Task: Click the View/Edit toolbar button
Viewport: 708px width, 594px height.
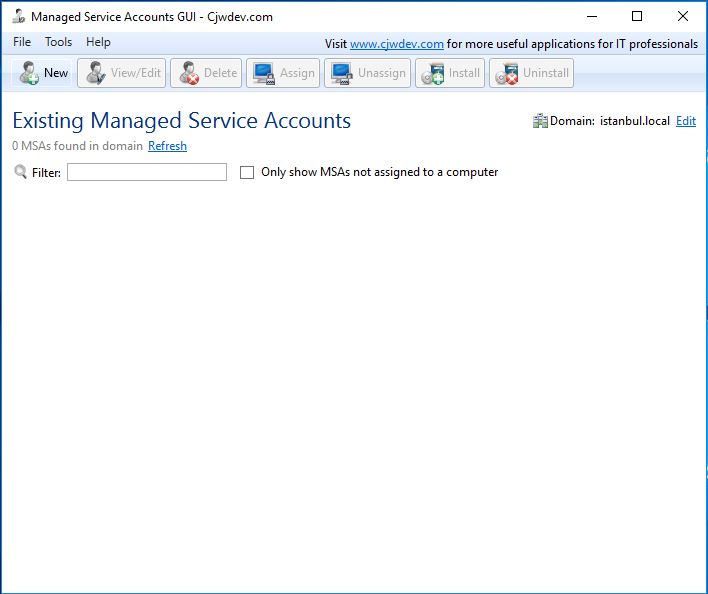Action: (x=121, y=73)
